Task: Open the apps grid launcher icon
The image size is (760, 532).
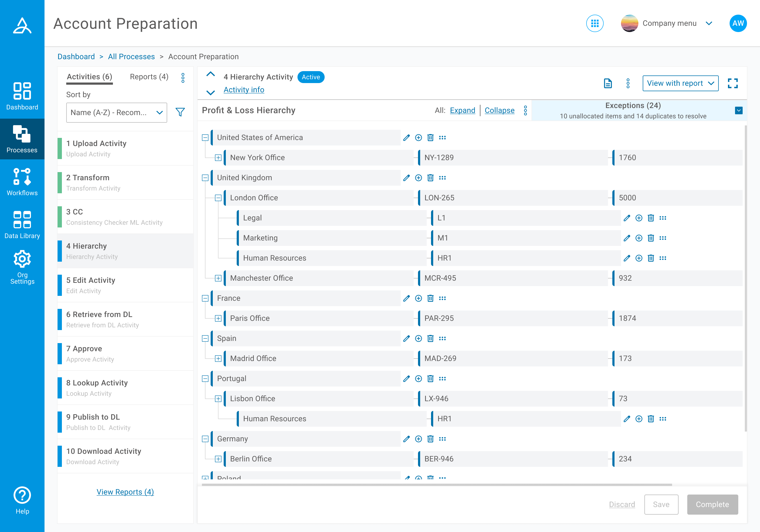Action: [x=594, y=24]
